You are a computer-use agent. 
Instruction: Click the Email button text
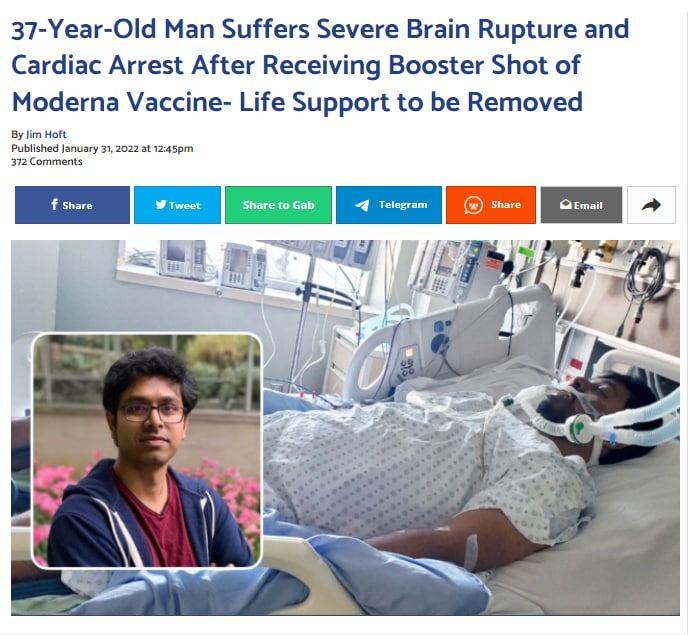tap(588, 205)
